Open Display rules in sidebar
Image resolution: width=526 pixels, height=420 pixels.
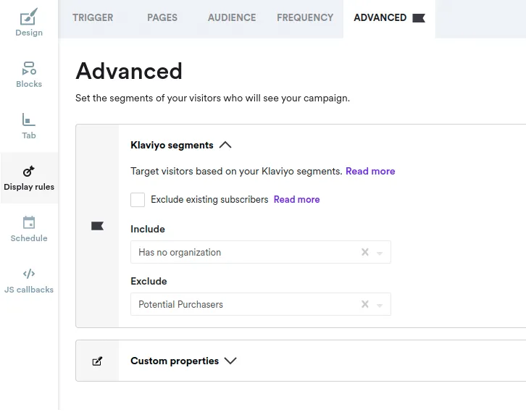click(x=29, y=177)
